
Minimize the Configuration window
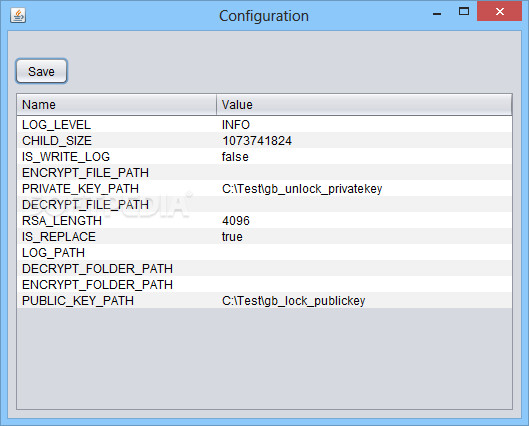[437, 13]
